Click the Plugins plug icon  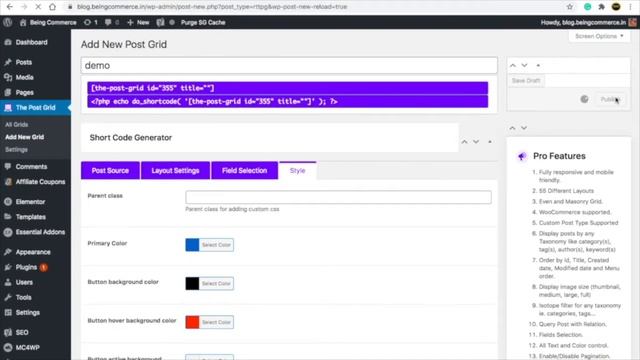pos(8,267)
